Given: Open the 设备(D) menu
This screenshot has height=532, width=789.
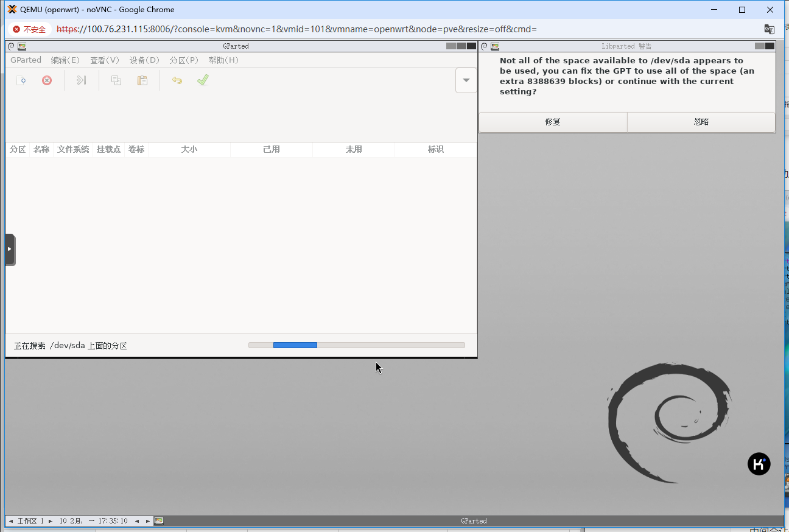Looking at the screenshot, I should point(144,60).
